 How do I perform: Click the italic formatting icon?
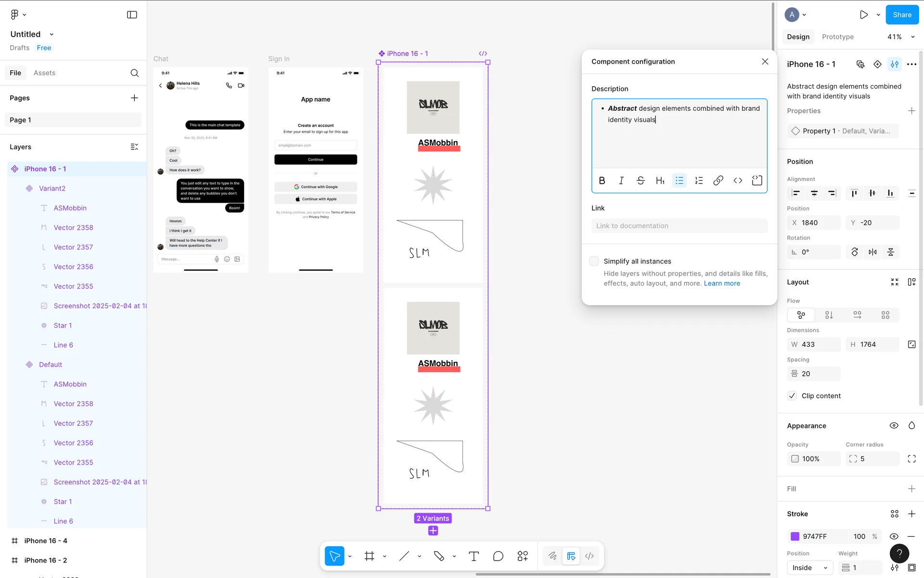click(x=621, y=181)
